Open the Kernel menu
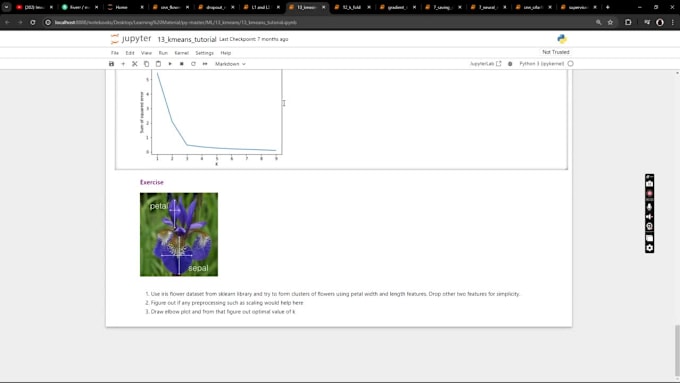This screenshot has height=383, width=680. point(181,53)
